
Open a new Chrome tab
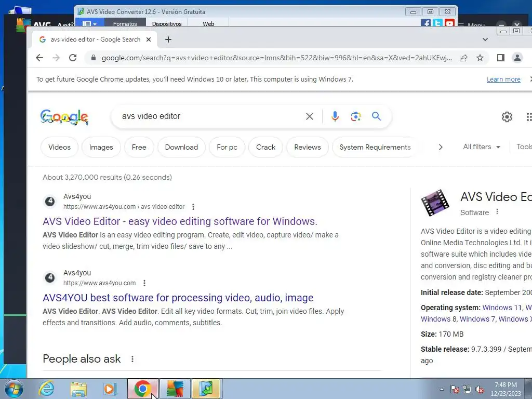point(168,39)
